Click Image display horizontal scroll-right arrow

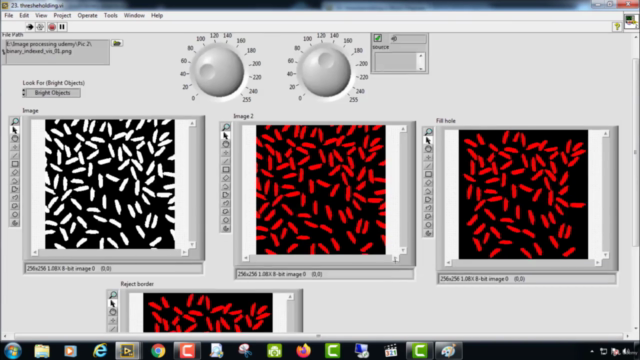pyautogui.click(x=184, y=253)
